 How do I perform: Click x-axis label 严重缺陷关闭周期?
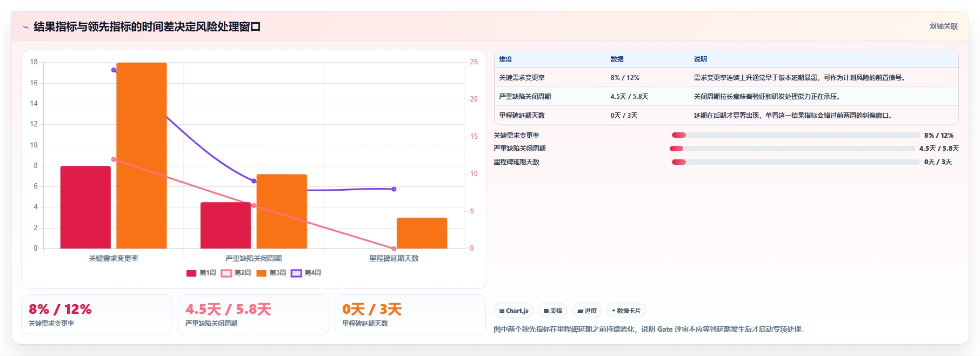pyautogui.click(x=254, y=258)
